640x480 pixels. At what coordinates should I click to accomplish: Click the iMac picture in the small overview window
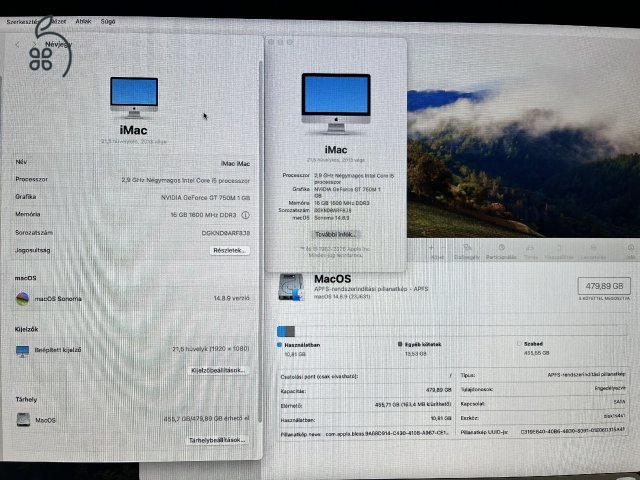(x=336, y=104)
